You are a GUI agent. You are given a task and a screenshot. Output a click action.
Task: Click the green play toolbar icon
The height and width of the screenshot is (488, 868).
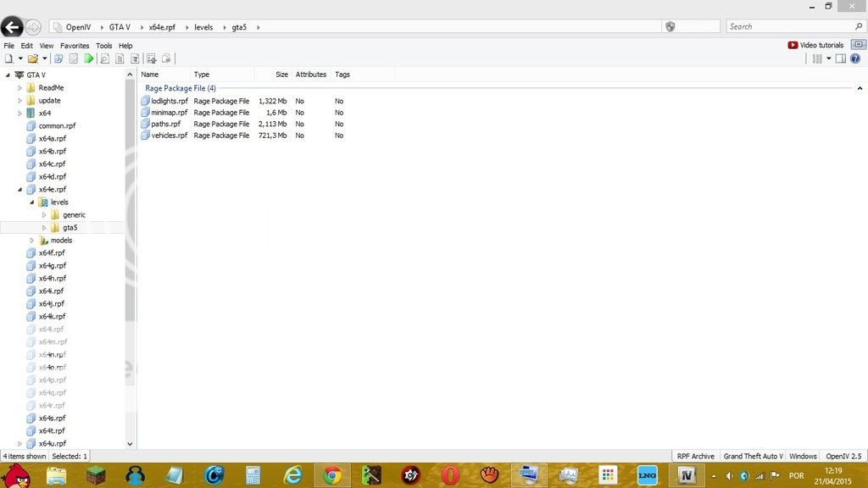pos(89,58)
